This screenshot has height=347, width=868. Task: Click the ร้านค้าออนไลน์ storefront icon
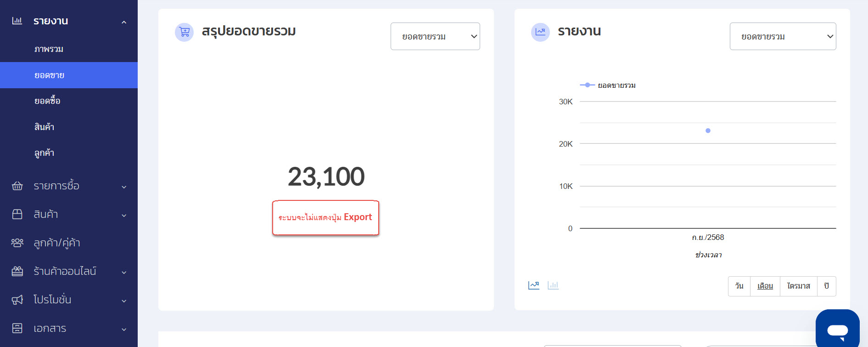click(17, 272)
